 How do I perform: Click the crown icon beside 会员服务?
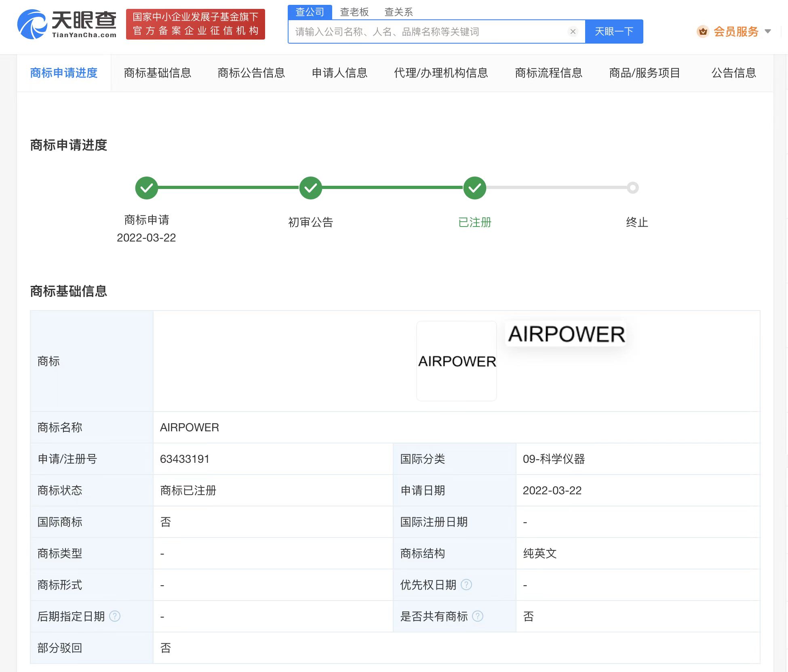tap(703, 31)
